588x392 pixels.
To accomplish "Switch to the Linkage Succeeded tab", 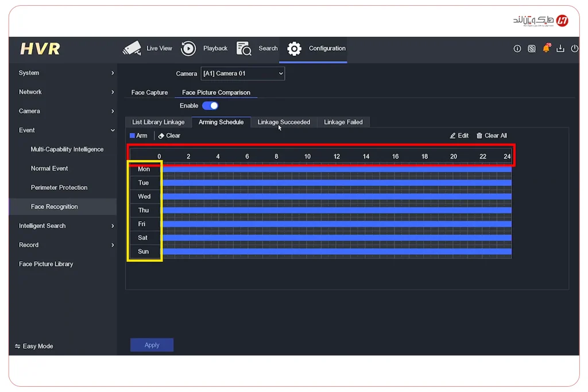I will 284,122.
